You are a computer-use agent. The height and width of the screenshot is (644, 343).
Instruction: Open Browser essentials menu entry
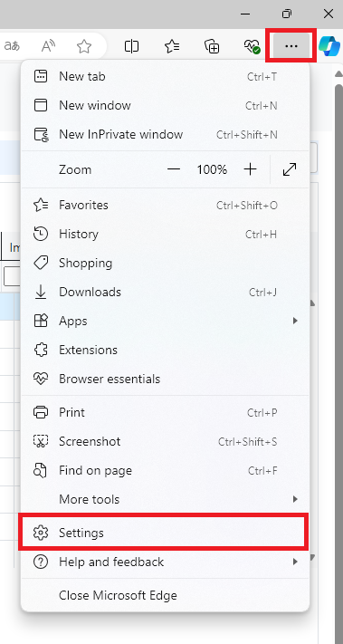tap(166, 379)
